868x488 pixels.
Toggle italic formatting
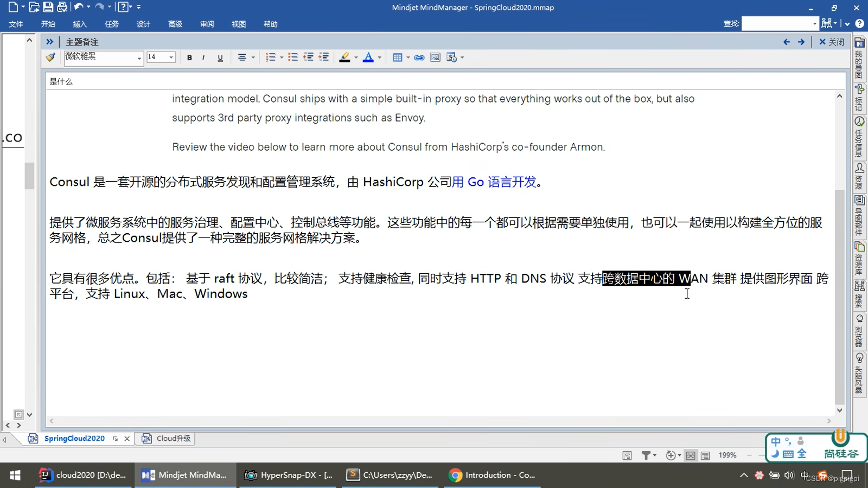point(203,57)
